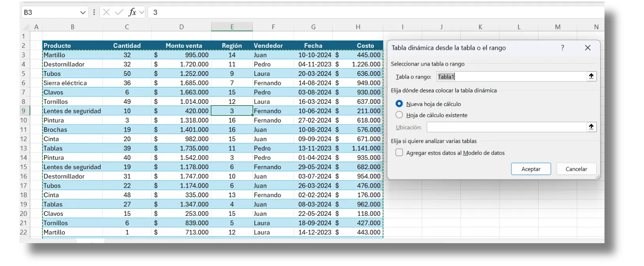Click the Sierra eléctrica cell
The width and height of the screenshot is (644, 266).
72,83
